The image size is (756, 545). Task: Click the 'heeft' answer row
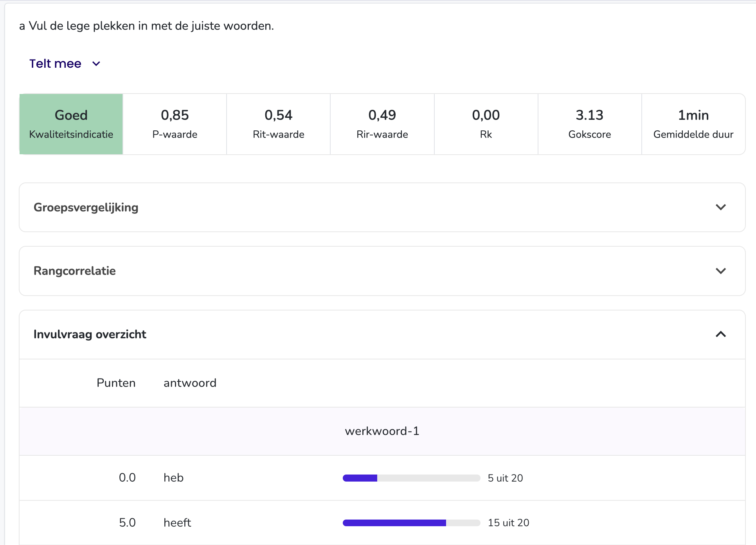[x=382, y=523]
